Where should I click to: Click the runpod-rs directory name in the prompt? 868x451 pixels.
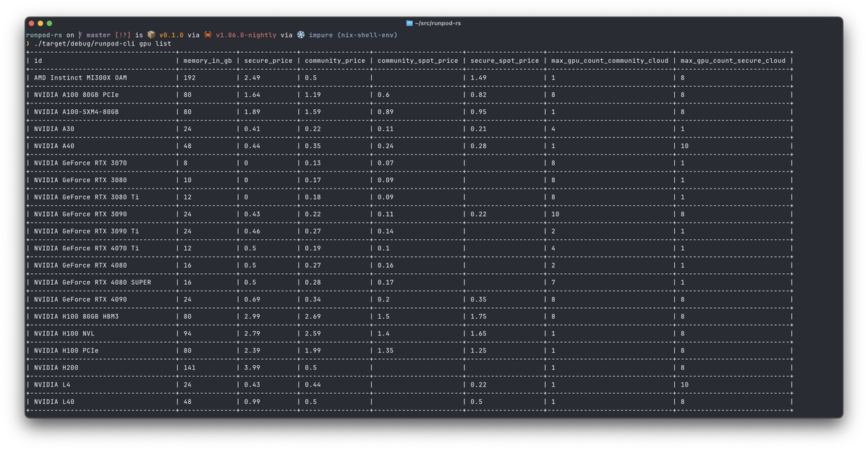tap(45, 35)
